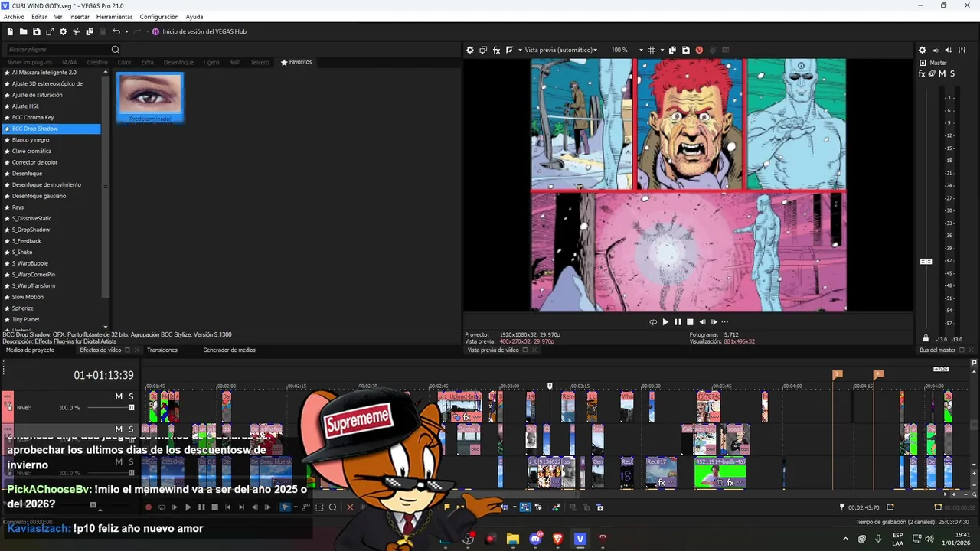Click the Buscar plugins search field
The image size is (980, 551).
click(57, 50)
